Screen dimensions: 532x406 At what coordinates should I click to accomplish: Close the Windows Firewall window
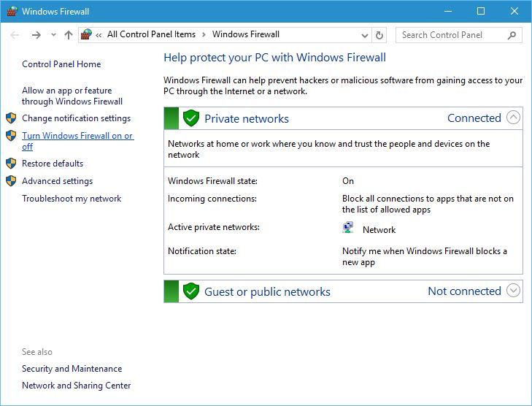point(514,11)
